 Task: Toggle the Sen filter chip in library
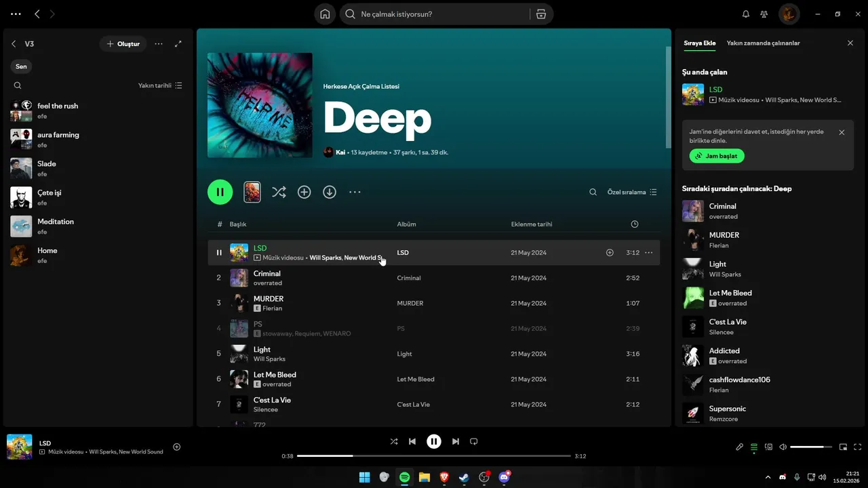(x=21, y=66)
